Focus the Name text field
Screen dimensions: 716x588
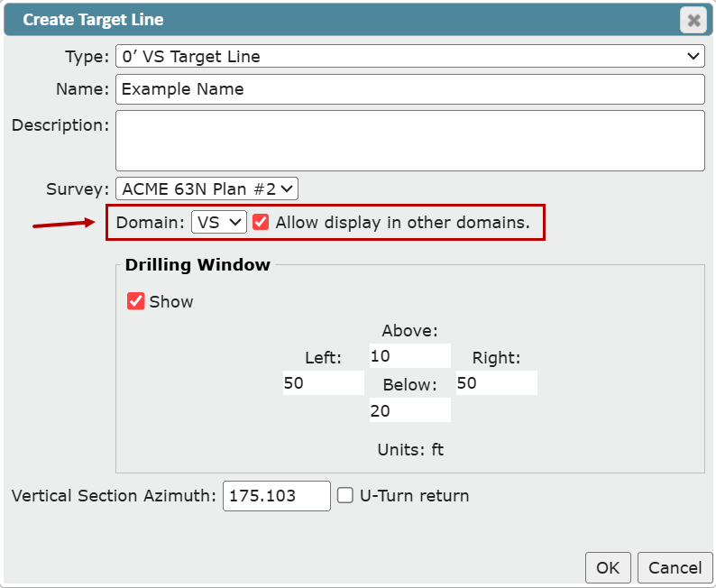click(410, 89)
